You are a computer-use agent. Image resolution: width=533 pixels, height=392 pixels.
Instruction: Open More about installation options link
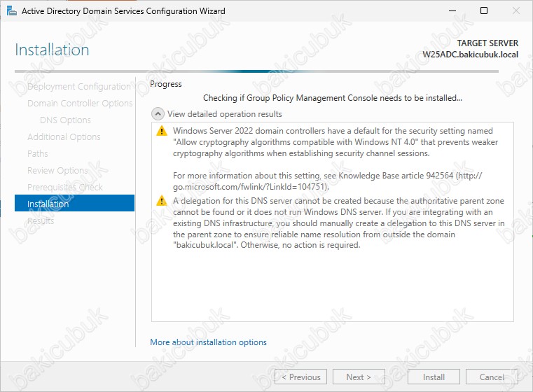[x=208, y=342]
